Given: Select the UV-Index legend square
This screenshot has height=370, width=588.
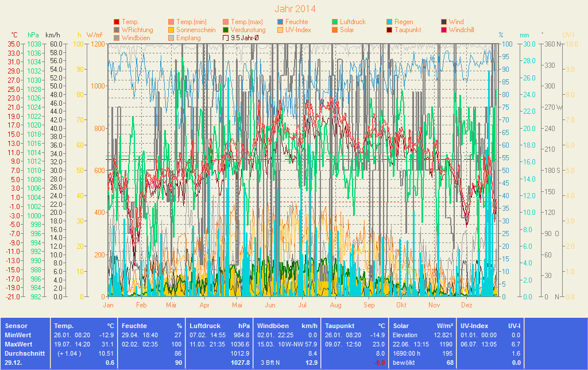Looking at the screenshot, I should pos(280,30).
